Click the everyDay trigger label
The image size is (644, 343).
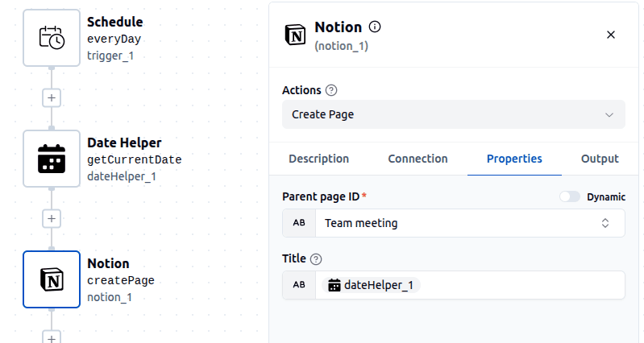114,39
